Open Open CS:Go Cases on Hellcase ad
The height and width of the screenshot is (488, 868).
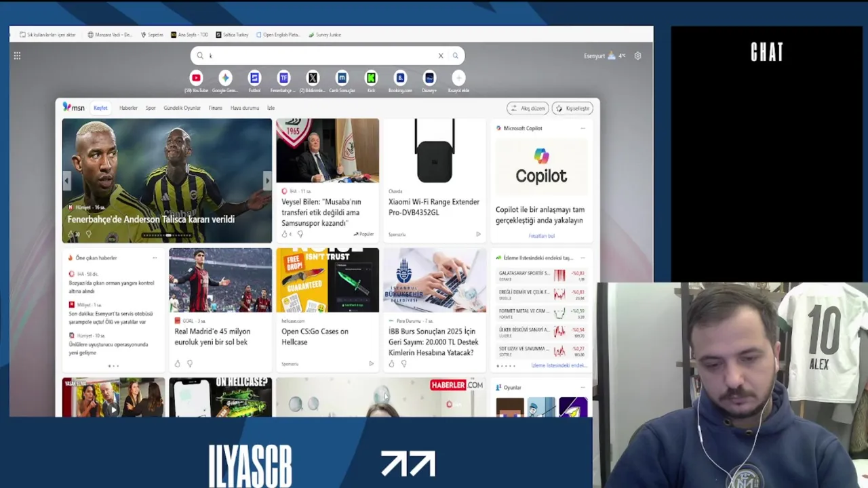[315, 336]
